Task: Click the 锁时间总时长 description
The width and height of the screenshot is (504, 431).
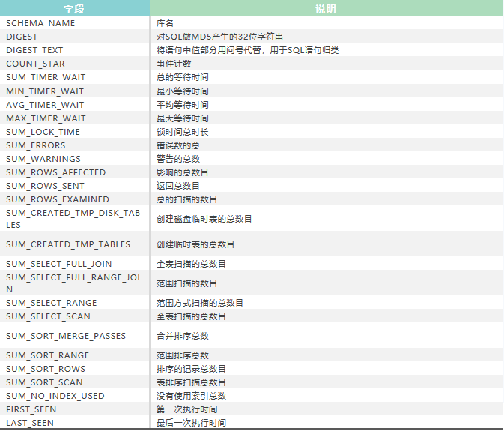Action: pos(183,132)
